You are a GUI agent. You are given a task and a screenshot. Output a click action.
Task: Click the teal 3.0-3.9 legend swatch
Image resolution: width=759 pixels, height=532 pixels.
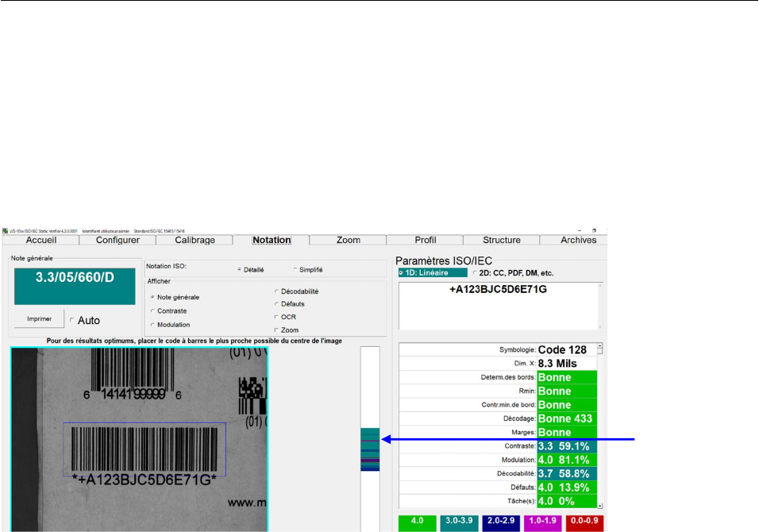pyautogui.click(x=459, y=523)
